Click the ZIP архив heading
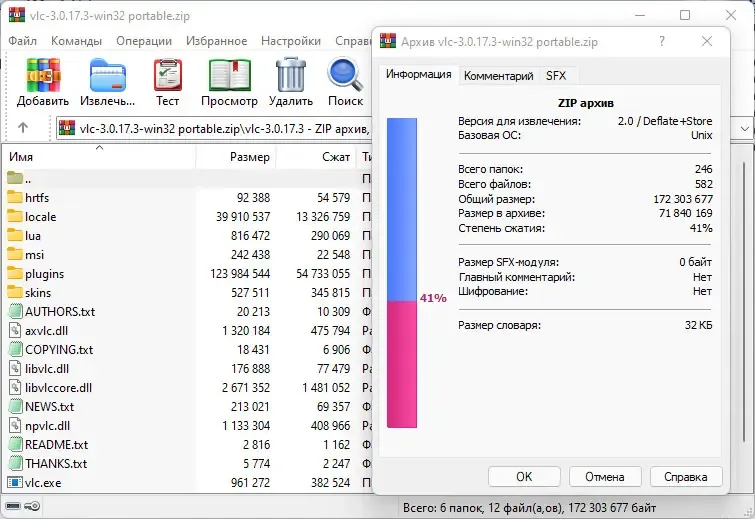The height and width of the screenshot is (519, 755). [586, 103]
